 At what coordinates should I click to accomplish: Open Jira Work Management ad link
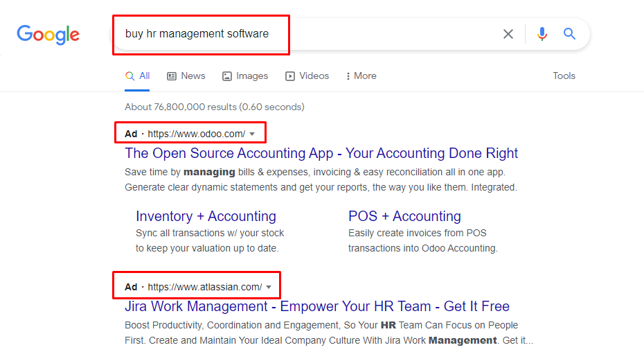pos(317,306)
